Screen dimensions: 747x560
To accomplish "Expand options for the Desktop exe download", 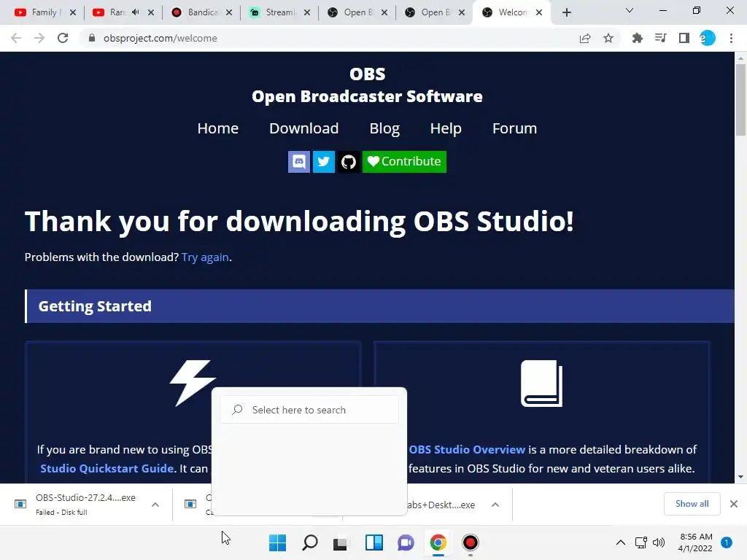I will [x=495, y=505].
